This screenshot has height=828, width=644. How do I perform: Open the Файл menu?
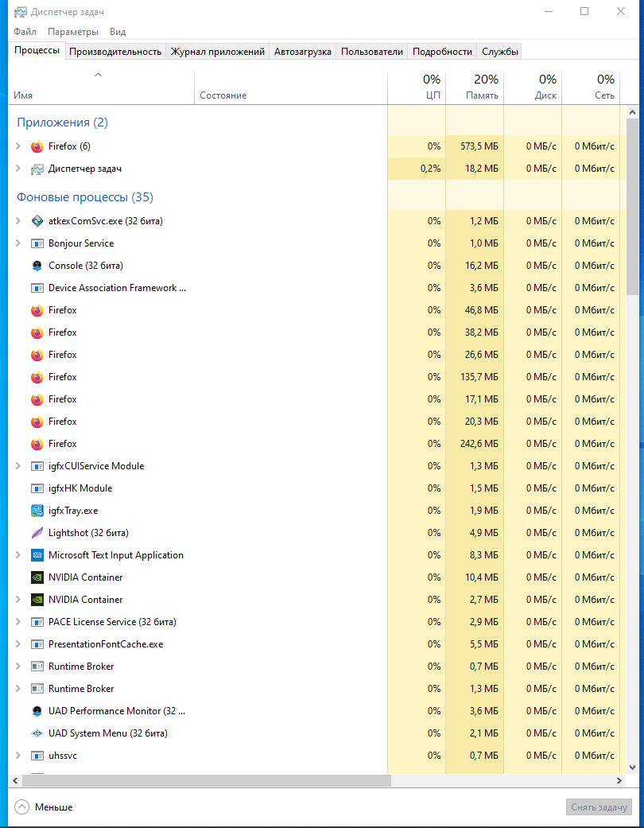point(25,32)
